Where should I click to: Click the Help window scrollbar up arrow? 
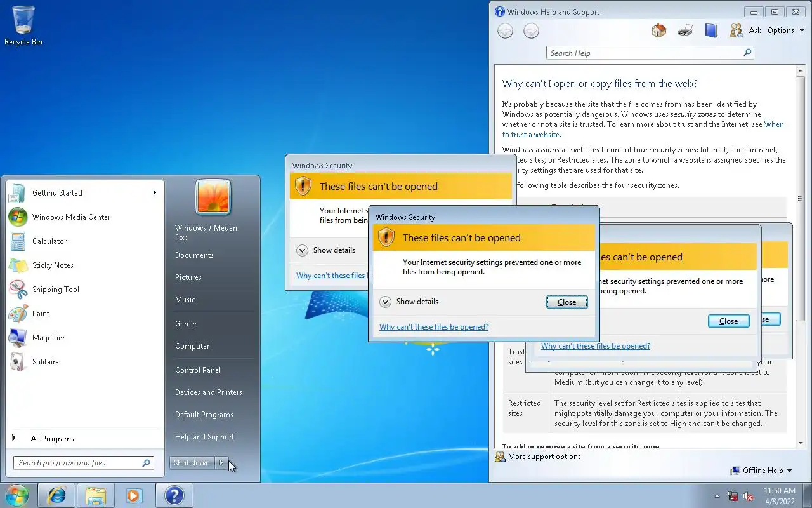801,71
